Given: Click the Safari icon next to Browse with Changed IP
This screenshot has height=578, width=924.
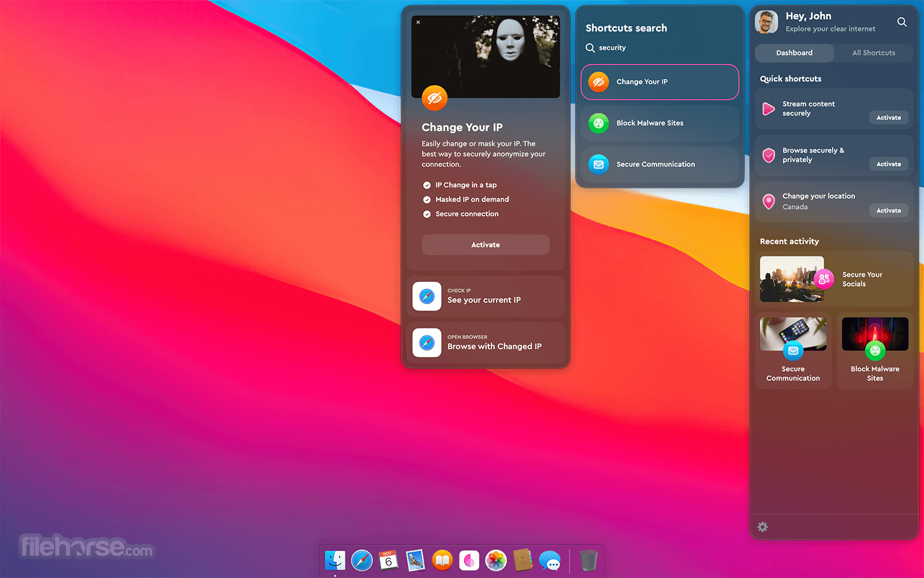Looking at the screenshot, I should click(427, 343).
